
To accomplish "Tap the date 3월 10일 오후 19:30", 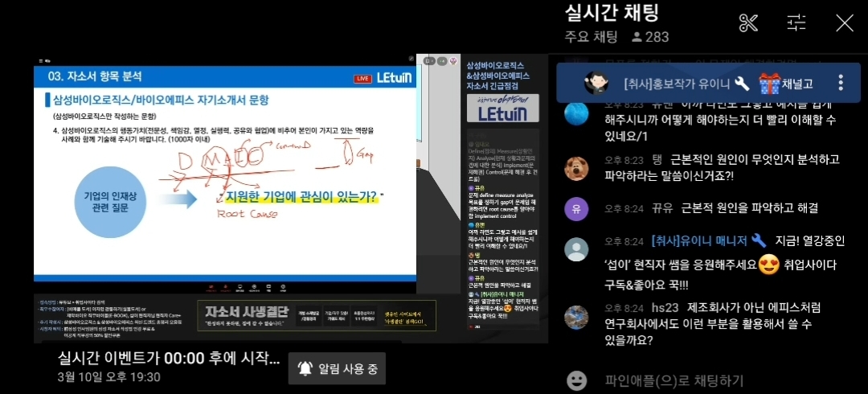I will (108, 377).
